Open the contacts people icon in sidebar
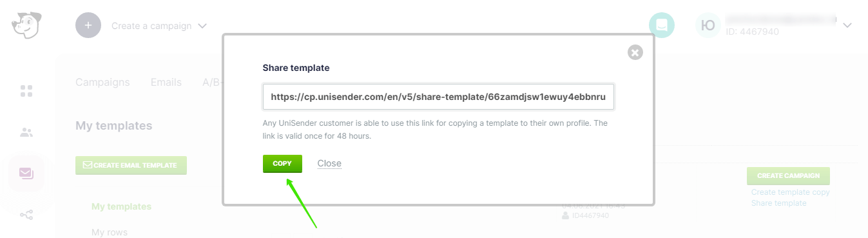This screenshot has width=868, height=238. [26, 132]
